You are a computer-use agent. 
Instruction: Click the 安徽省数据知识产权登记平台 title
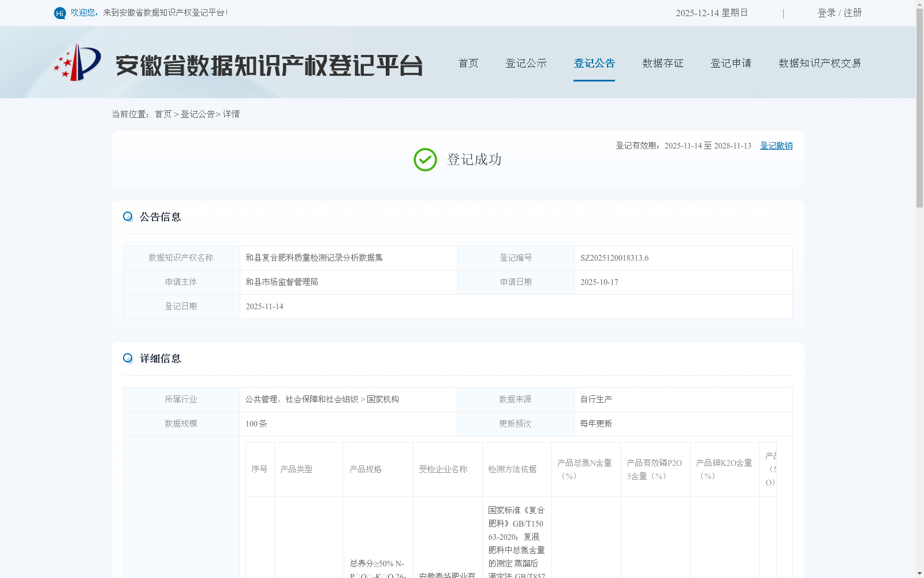(269, 65)
